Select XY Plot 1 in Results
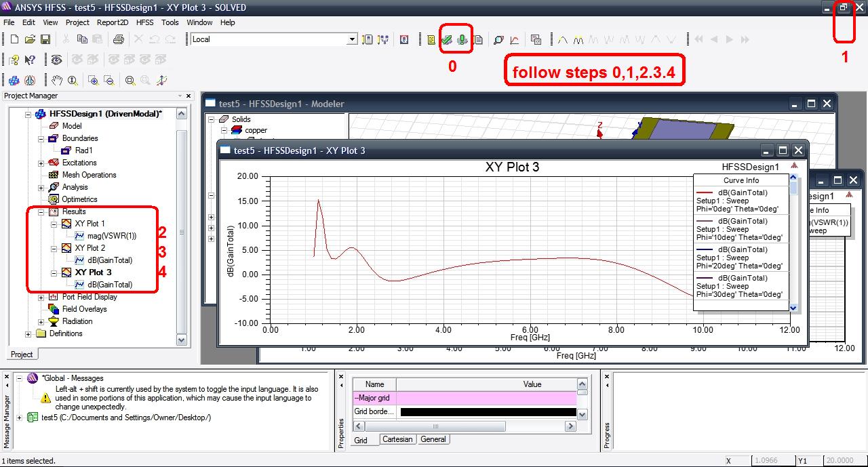Image resolution: width=868 pixels, height=467 pixels. click(90, 224)
